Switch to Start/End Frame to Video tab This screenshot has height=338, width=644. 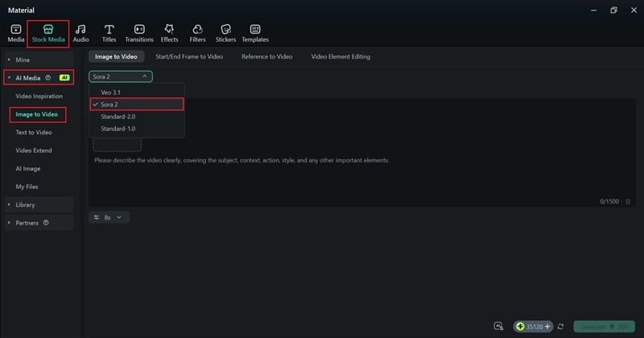pos(189,56)
